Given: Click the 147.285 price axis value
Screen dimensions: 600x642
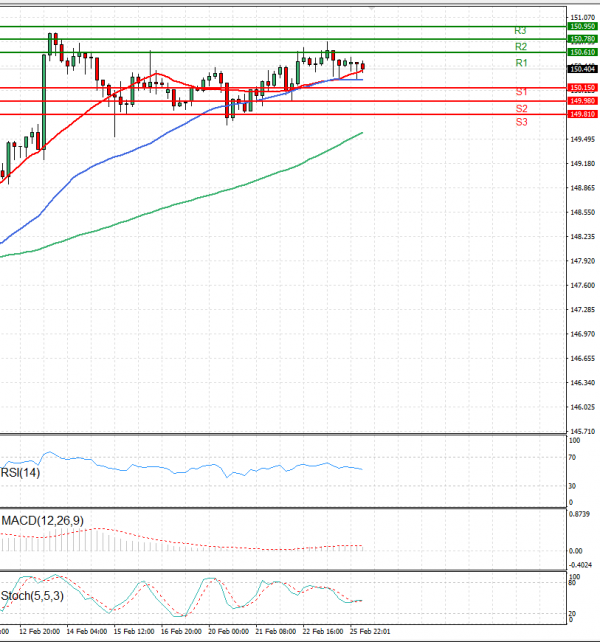Looking at the screenshot, I should (x=582, y=310).
